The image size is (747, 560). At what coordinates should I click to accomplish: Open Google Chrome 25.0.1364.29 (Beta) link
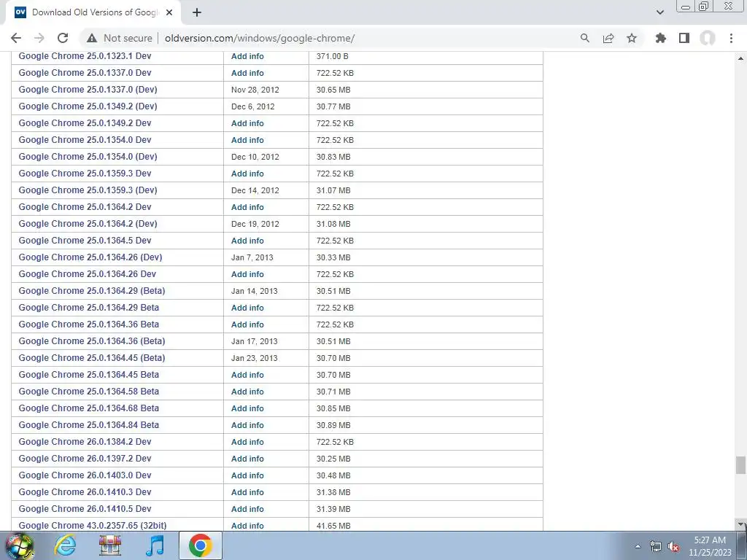click(92, 290)
